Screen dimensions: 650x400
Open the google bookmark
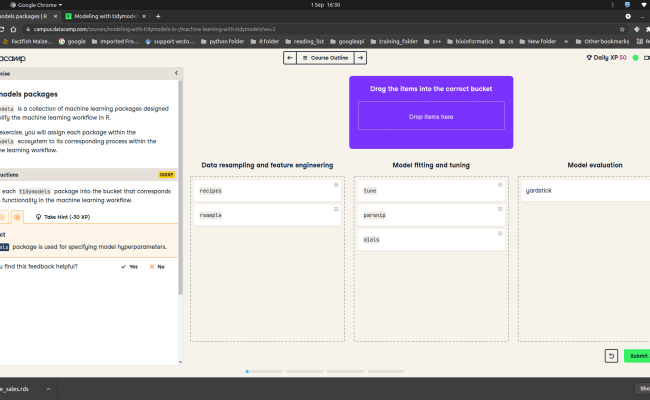click(72, 41)
